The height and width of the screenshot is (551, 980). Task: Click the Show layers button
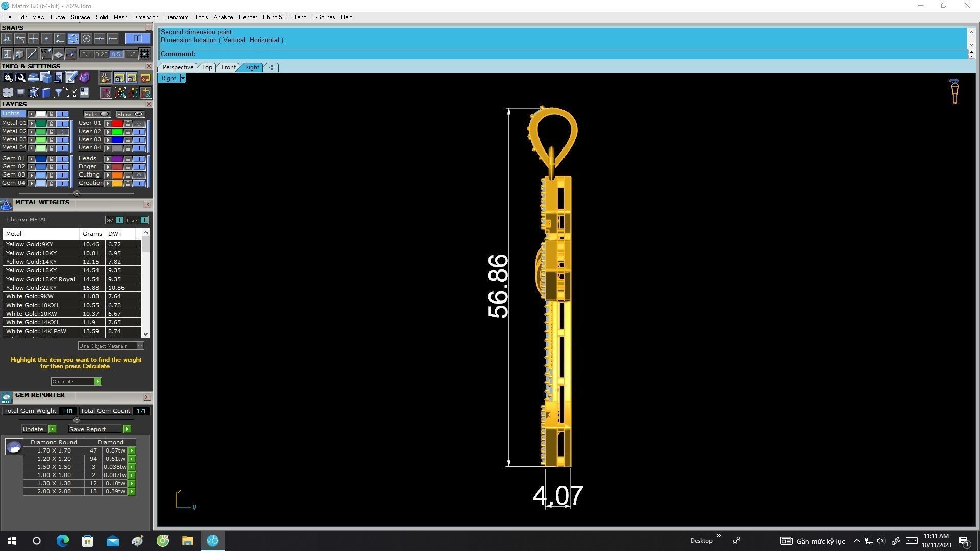pos(131,114)
